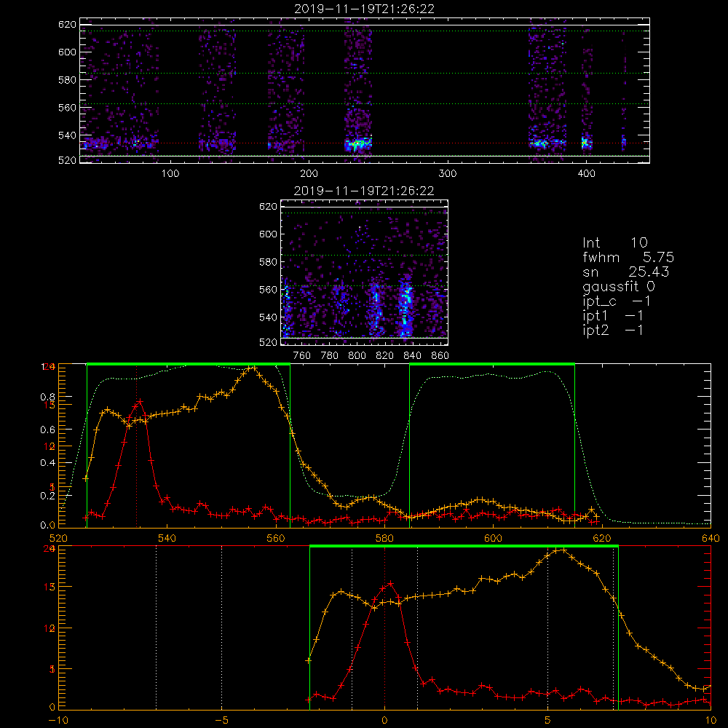This screenshot has width=728, height=728.
Task: Click x-axis label 520 on profile plot
Action: pyautogui.click(x=58, y=539)
